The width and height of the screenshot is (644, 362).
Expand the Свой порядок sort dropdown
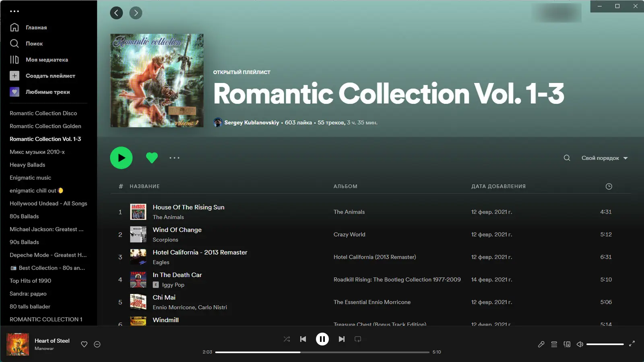605,158
